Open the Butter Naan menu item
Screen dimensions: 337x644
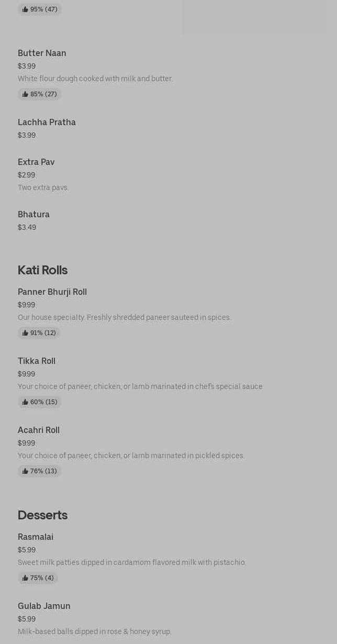click(42, 53)
